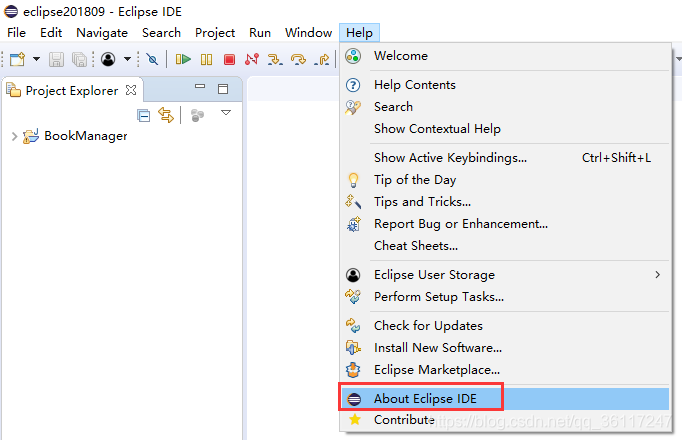682x440 pixels.
Task: Click the Eclipse window title icon
Action: pyautogui.click(x=11, y=11)
